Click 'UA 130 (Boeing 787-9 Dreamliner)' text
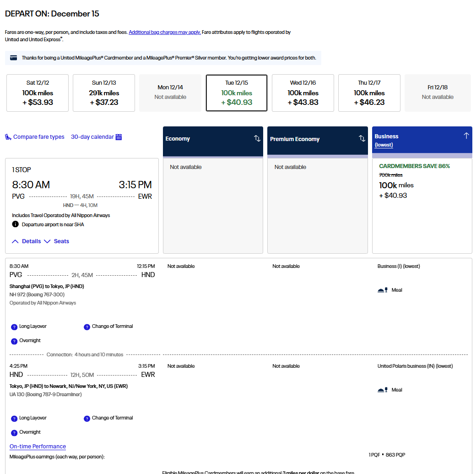The width and height of the screenshot is (476, 474). click(45, 394)
